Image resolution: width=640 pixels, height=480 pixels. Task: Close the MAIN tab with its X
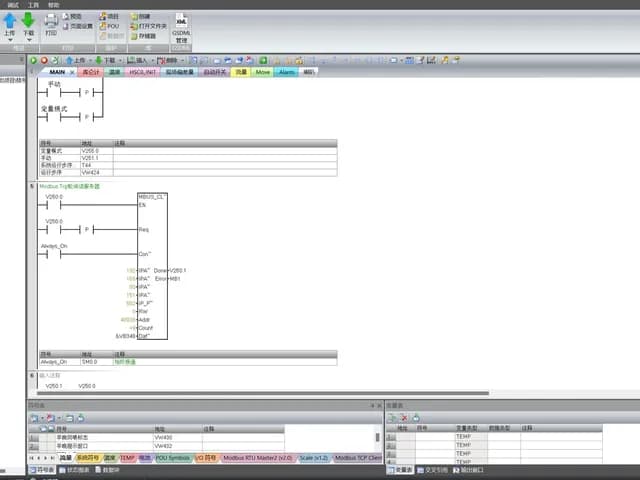pyautogui.click(x=72, y=72)
